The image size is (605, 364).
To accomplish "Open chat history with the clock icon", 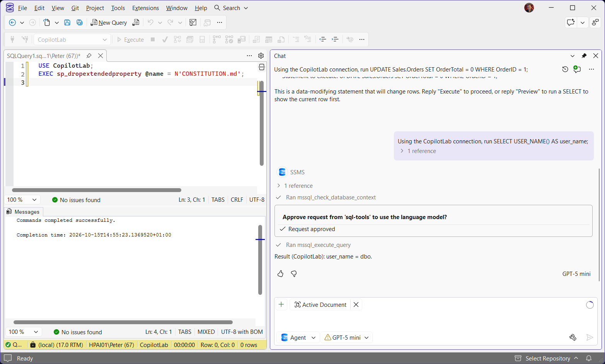I will [565, 69].
